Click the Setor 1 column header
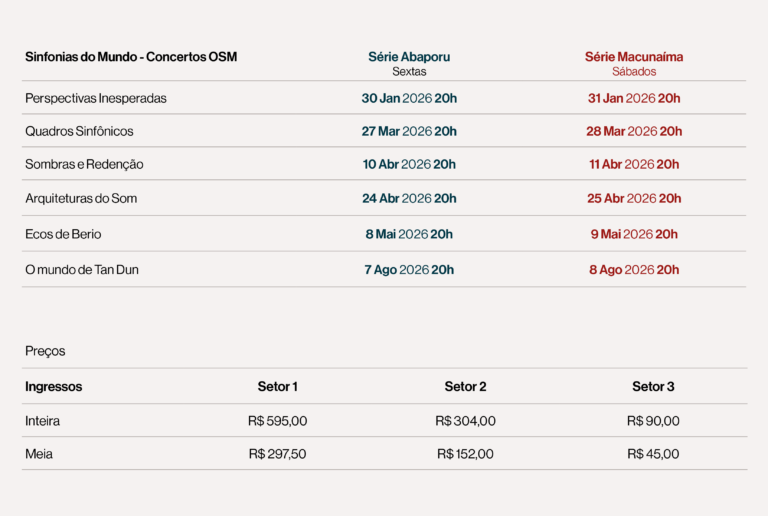Viewport: 768px width, 516px height. coord(278,386)
